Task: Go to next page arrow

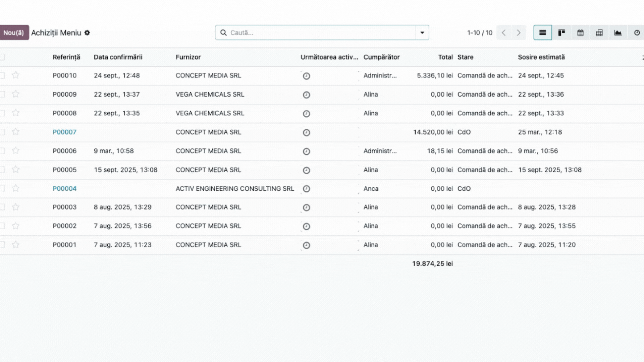Action: point(519,33)
